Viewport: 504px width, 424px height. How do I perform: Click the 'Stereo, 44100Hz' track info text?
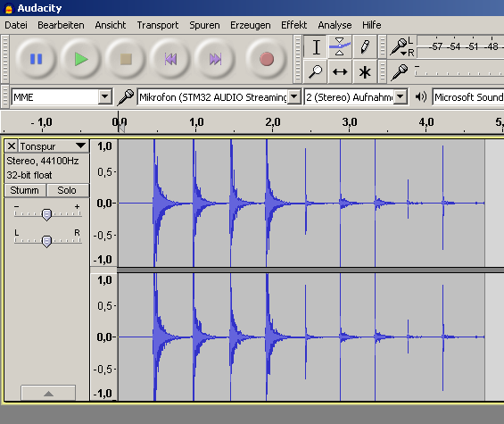43,161
